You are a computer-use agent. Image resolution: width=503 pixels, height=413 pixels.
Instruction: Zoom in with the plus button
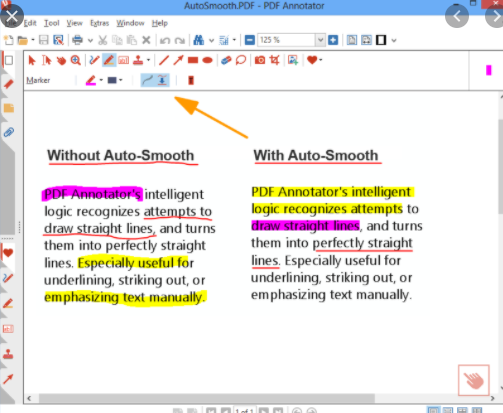[x=333, y=40]
